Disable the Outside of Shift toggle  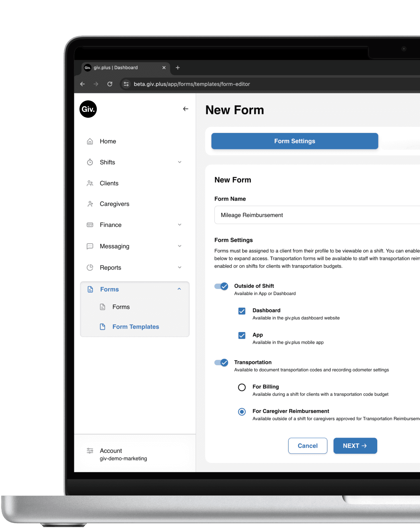pos(221,286)
